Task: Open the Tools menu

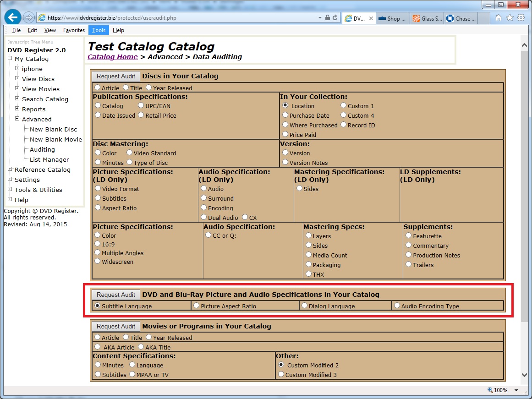Action: point(99,30)
